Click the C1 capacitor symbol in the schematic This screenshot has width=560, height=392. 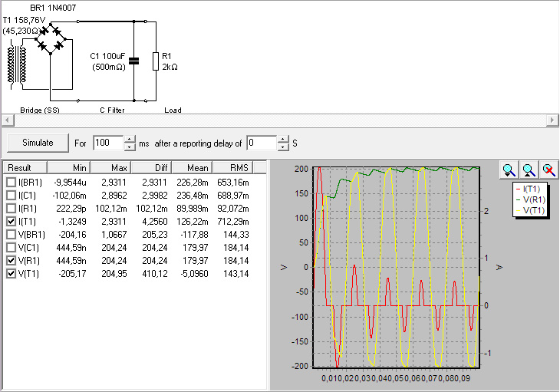tap(134, 61)
